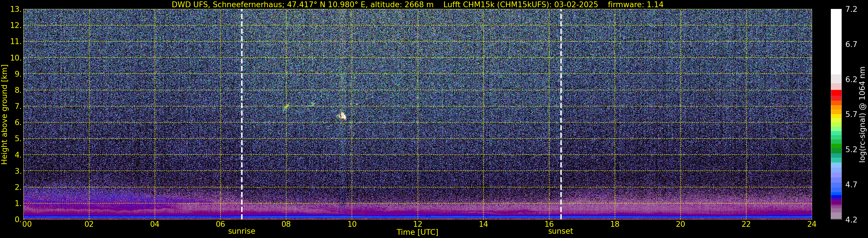The height and width of the screenshot is (238, 868).
Task: Click the '6.7' colorbar value
Action: point(851,44)
